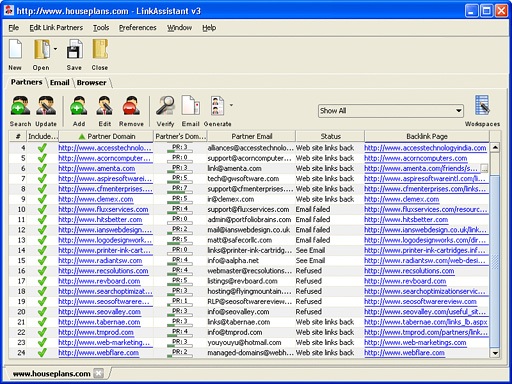Image resolution: width=512 pixels, height=384 pixels.
Task: Open http://www.webflare.com partner domain link
Action: (x=99, y=353)
